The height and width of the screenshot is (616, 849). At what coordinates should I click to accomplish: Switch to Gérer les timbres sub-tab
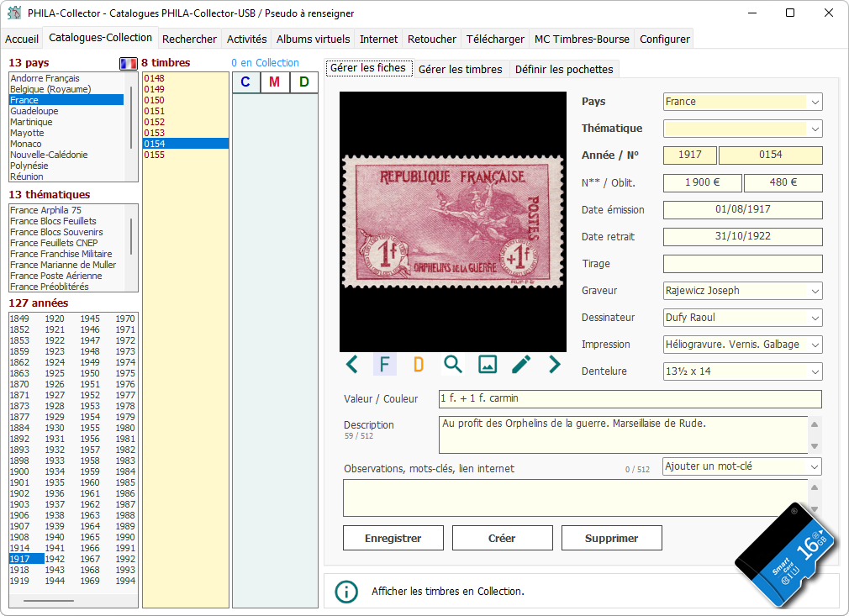pyautogui.click(x=461, y=69)
